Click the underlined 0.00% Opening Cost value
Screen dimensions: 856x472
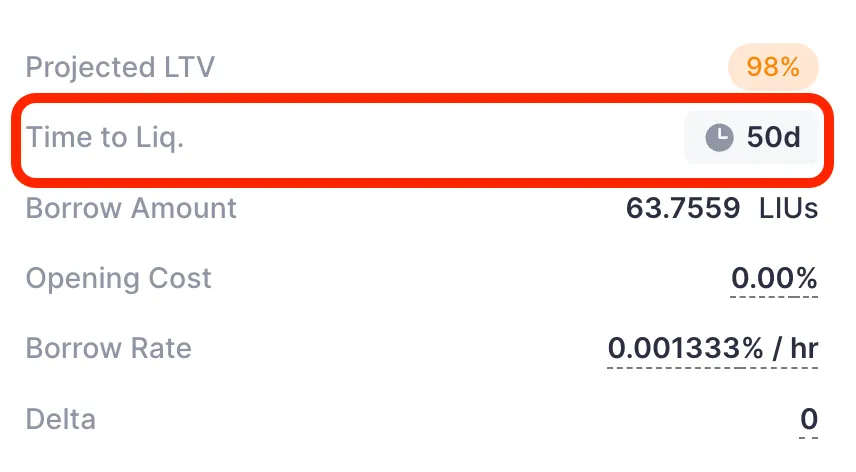(x=774, y=278)
